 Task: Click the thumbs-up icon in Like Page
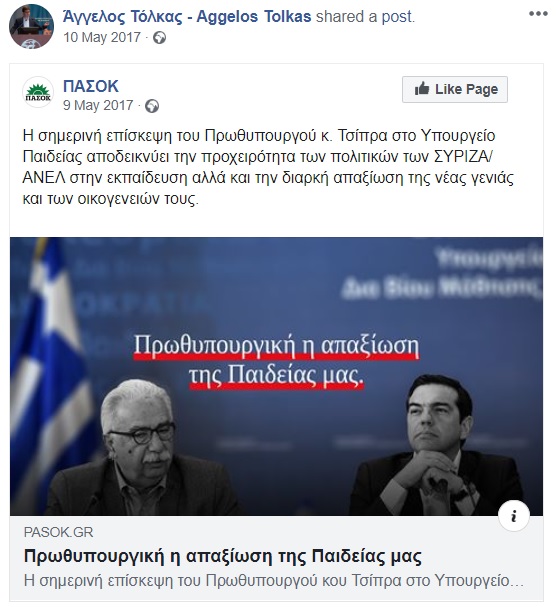[x=422, y=89]
